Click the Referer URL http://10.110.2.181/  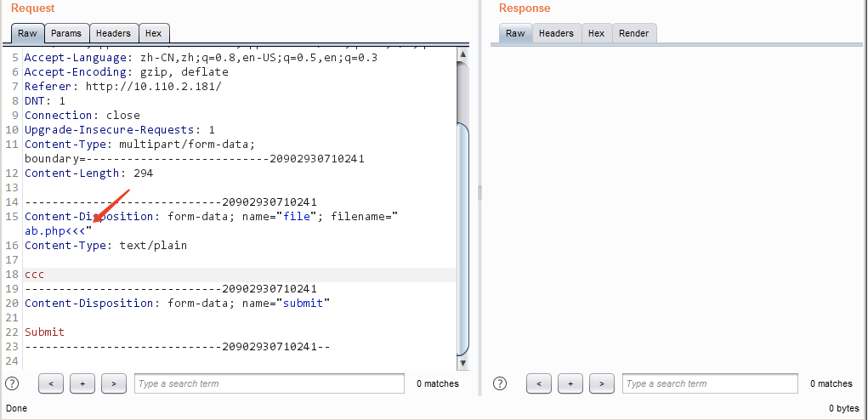pyautogui.click(x=153, y=87)
